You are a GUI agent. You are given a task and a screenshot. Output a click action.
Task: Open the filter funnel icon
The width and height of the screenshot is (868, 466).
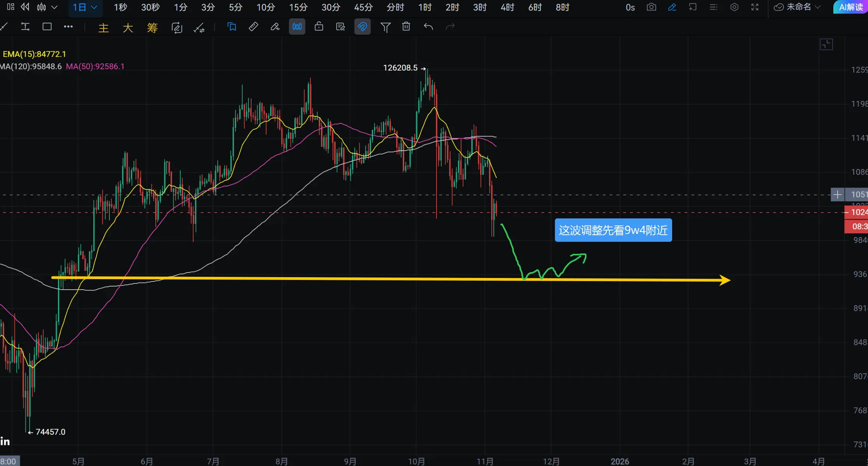point(385,27)
